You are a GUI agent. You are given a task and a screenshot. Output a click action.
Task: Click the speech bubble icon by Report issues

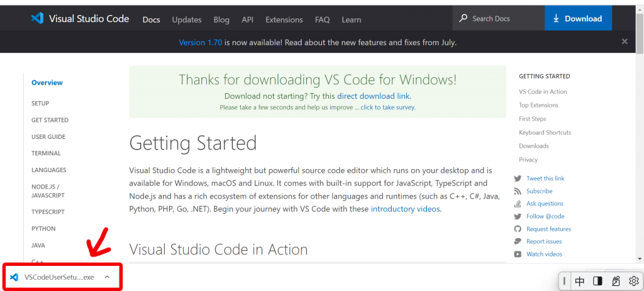pos(518,241)
